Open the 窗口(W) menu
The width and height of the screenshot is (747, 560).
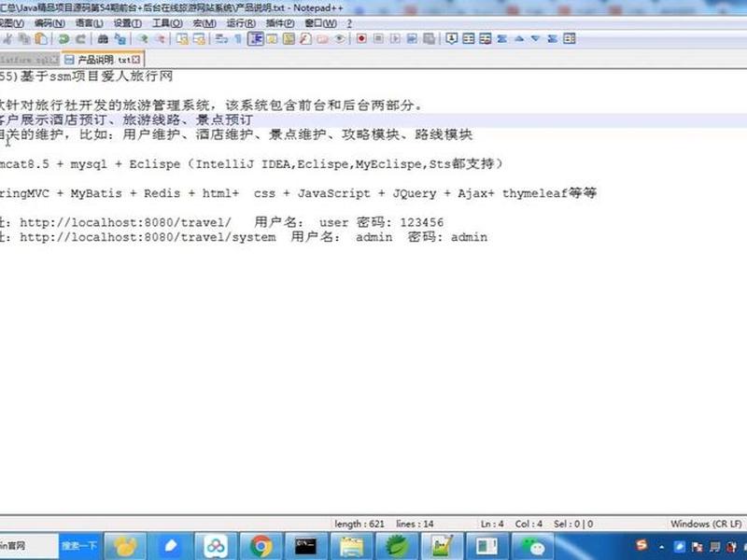pyautogui.click(x=320, y=22)
